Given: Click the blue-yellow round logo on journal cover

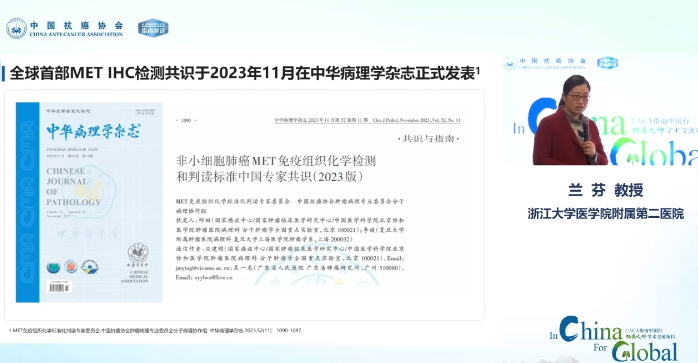Looking at the screenshot, I should coord(89,267).
